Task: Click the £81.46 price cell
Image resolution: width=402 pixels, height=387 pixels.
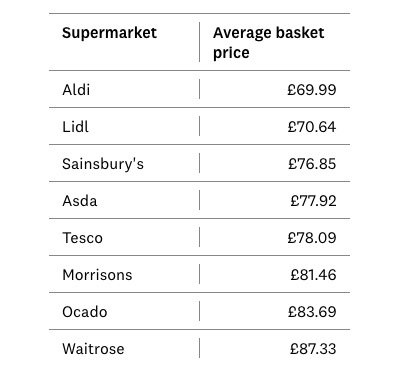Action: click(313, 275)
